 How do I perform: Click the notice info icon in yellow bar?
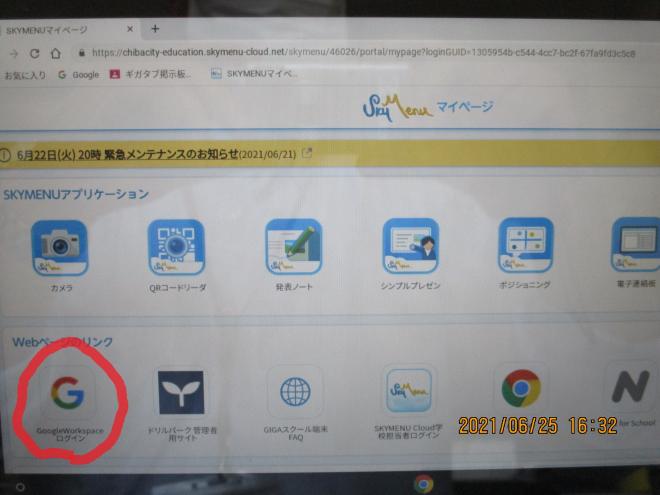[x=5, y=155]
